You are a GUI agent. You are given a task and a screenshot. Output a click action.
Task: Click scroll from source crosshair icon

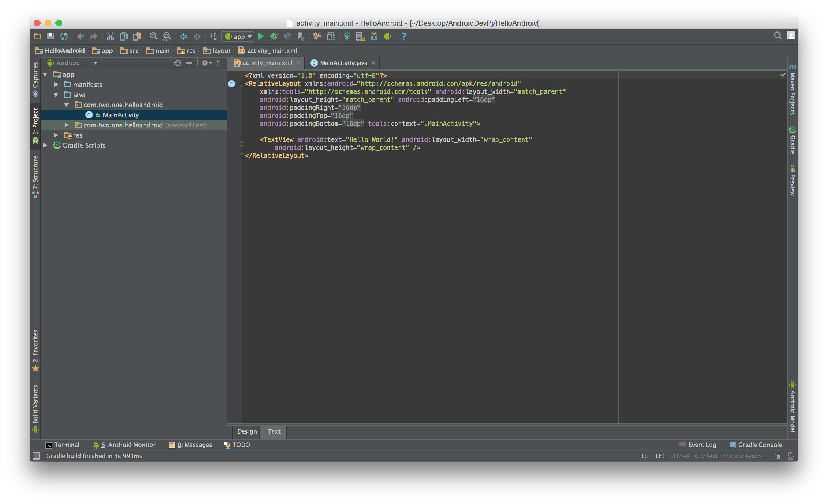pyautogui.click(x=177, y=63)
